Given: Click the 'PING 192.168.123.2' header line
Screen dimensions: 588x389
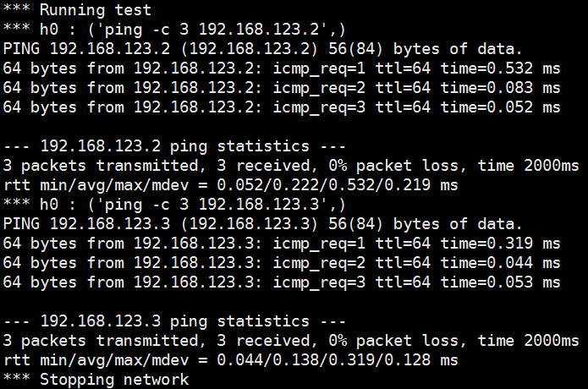Looking at the screenshot, I should tap(262, 49).
